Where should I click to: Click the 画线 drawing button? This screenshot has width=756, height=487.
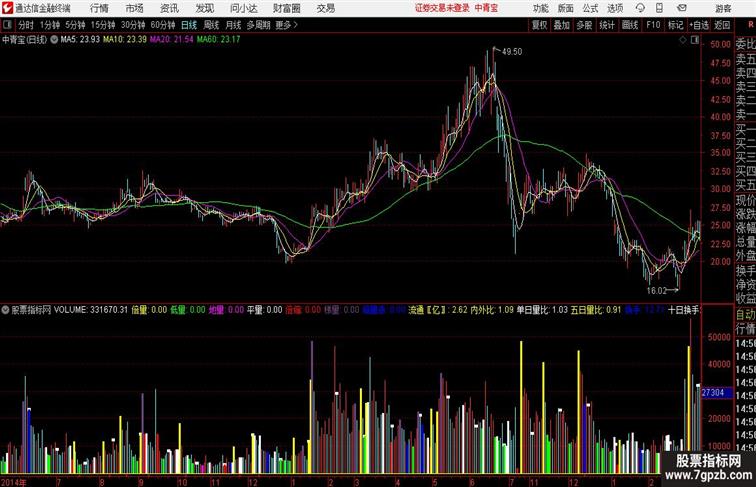click(x=630, y=25)
